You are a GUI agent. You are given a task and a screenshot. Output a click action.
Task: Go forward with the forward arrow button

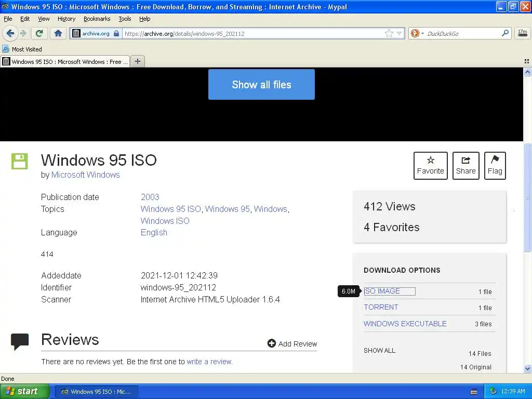[x=23, y=33]
